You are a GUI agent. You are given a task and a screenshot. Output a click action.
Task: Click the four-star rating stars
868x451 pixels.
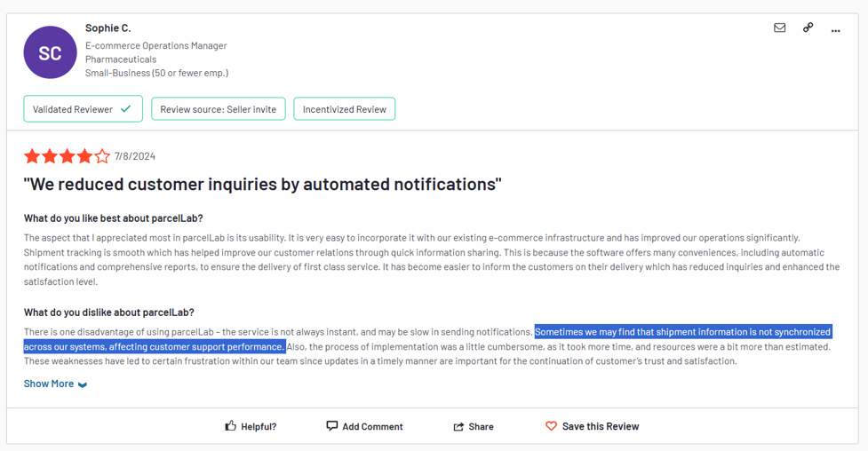(67, 156)
